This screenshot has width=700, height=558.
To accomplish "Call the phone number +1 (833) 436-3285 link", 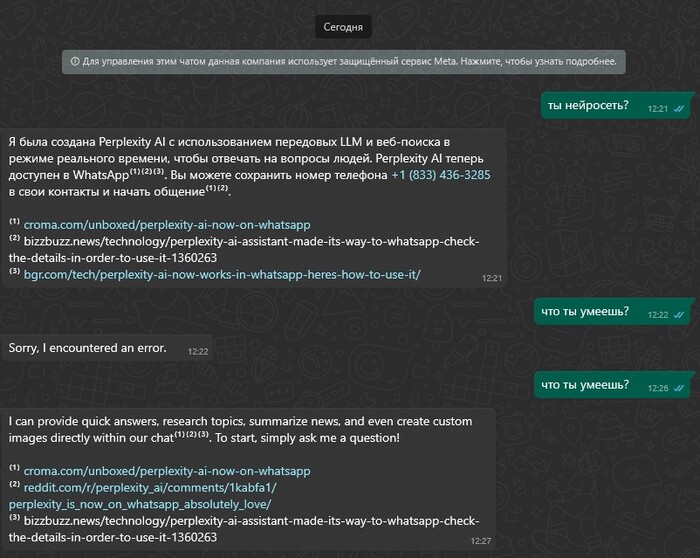I will (x=441, y=175).
